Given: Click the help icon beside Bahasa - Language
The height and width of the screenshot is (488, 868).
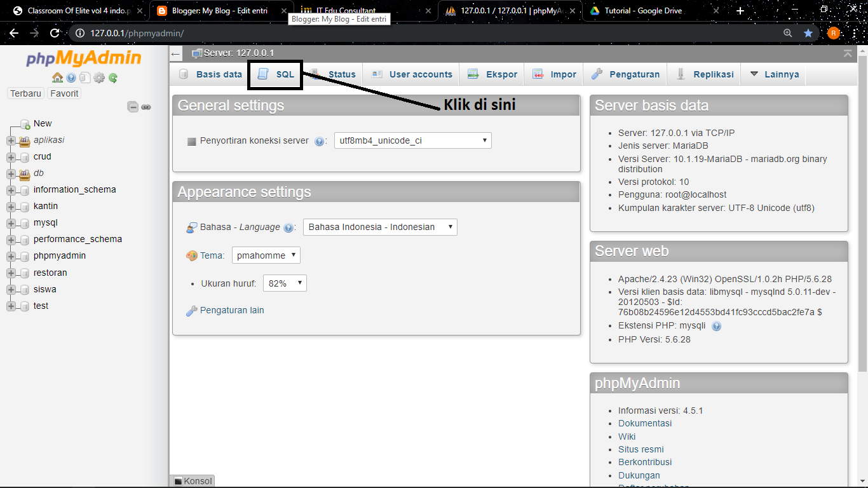Looking at the screenshot, I should click(x=290, y=227).
